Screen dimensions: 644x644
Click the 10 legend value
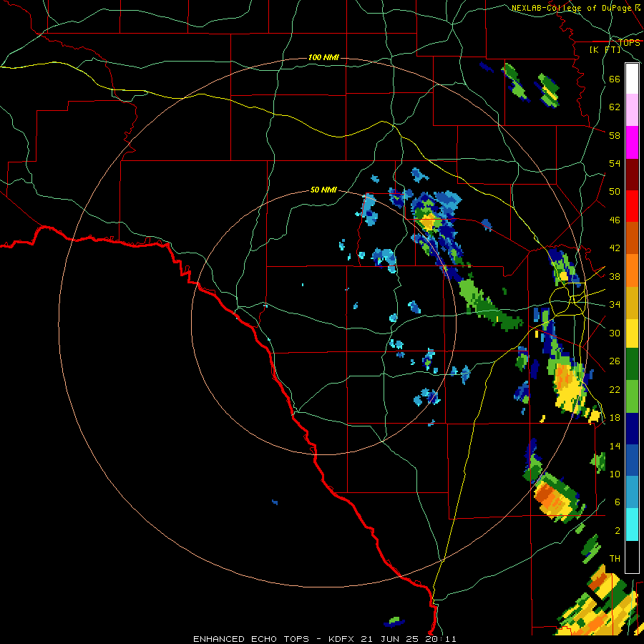click(x=615, y=474)
